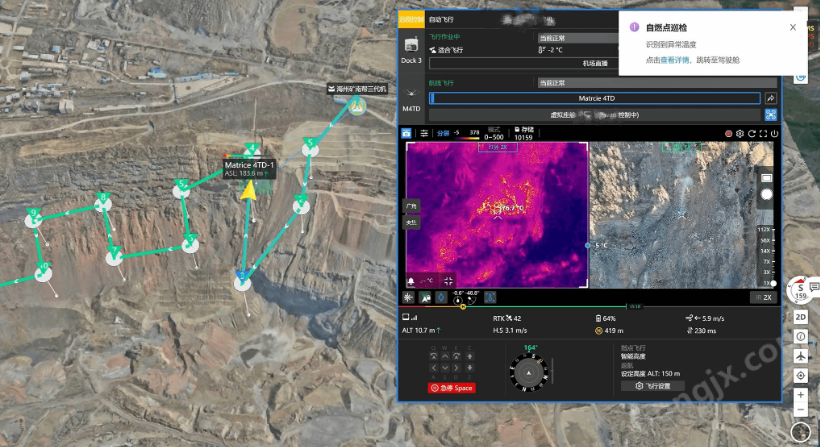Image resolution: width=820 pixels, height=447 pixels.
Task: Click the camera view refresh icon
Action: pyautogui.click(x=751, y=133)
